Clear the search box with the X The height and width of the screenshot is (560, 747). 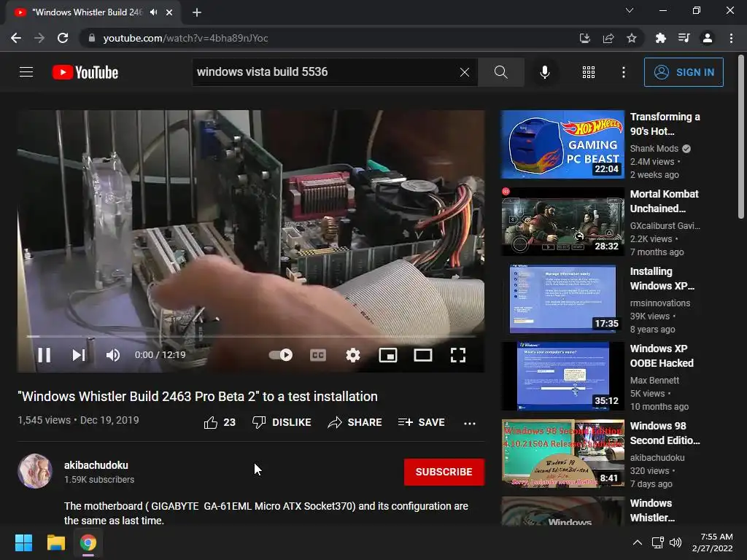(x=465, y=72)
